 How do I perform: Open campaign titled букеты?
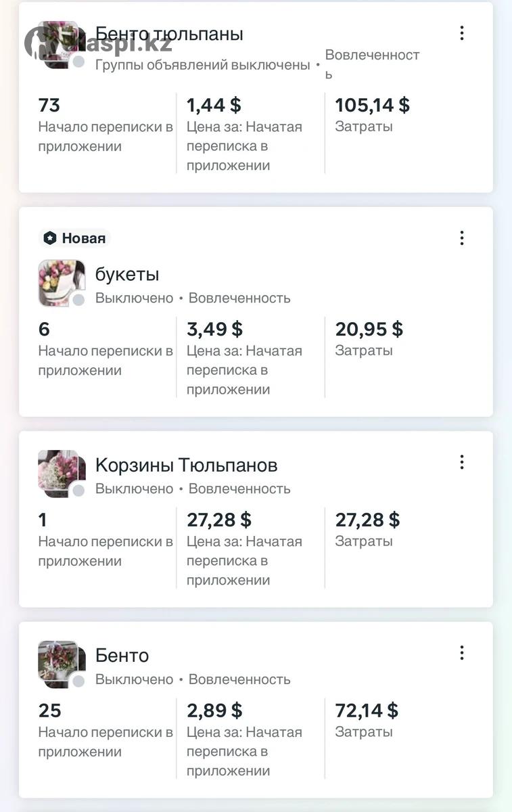tap(127, 275)
